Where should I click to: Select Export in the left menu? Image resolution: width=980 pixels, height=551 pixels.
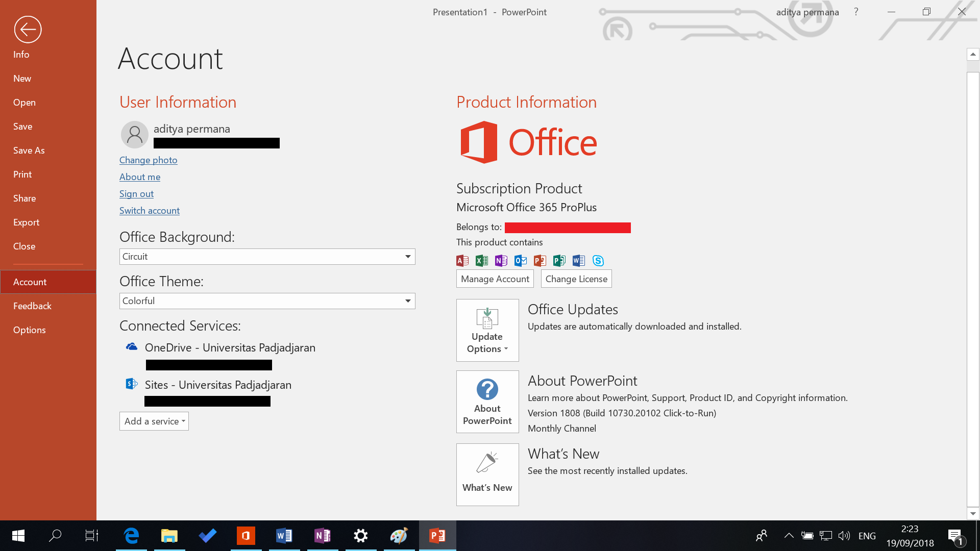(x=26, y=222)
